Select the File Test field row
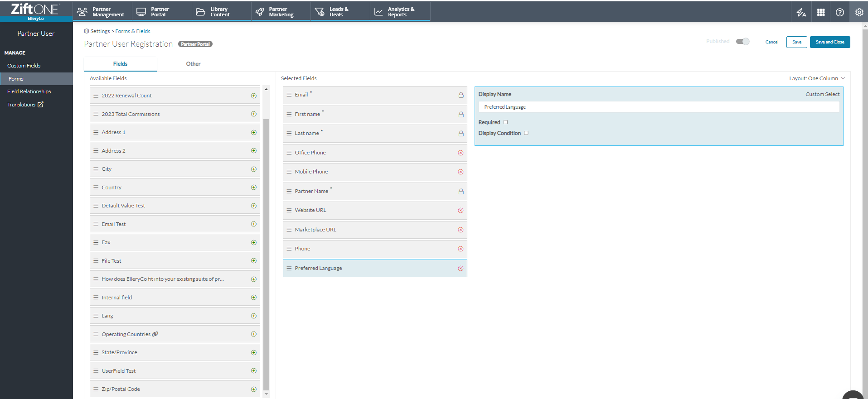Image resolution: width=868 pixels, height=399 pixels. coord(175,261)
